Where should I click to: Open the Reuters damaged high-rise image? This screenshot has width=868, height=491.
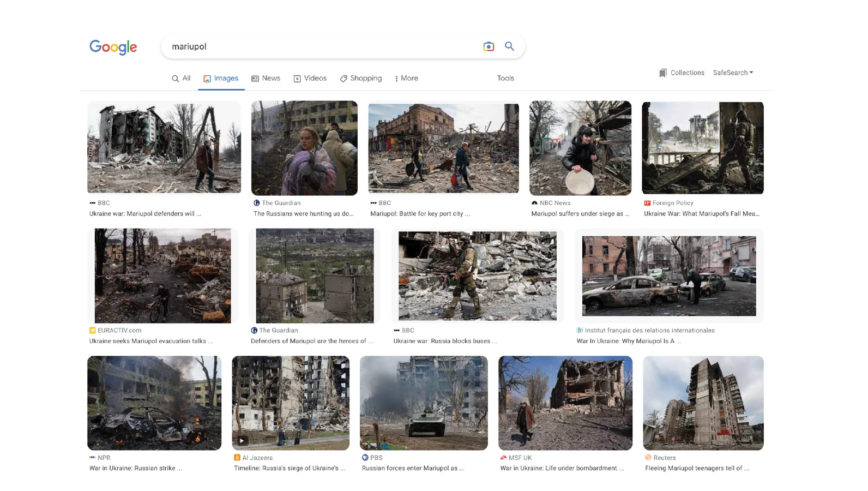point(703,403)
